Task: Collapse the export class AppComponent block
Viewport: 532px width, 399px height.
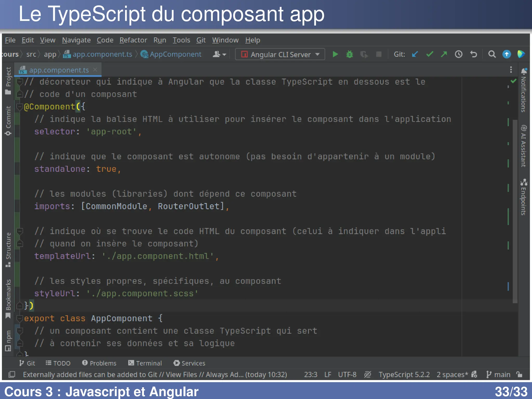Action: pyautogui.click(x=19, y=318)
